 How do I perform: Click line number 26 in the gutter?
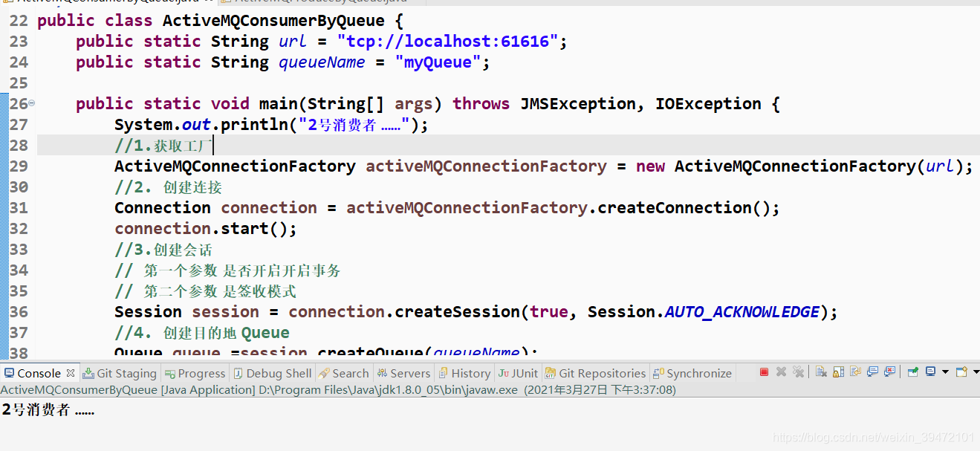[x=19, y=103]
